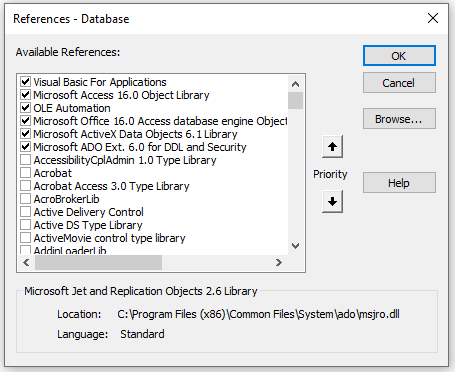Screen dimensions: 455x372
Task: Select the AcroBrokerLib row text
Action: (x=66, y=199)
